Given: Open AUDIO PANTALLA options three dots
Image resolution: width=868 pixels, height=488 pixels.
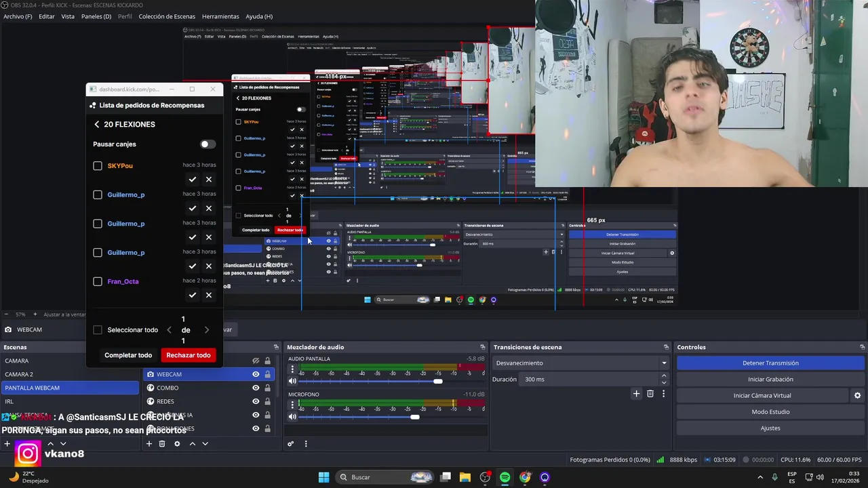Looking at the screenshot, I should coord(292,369).
